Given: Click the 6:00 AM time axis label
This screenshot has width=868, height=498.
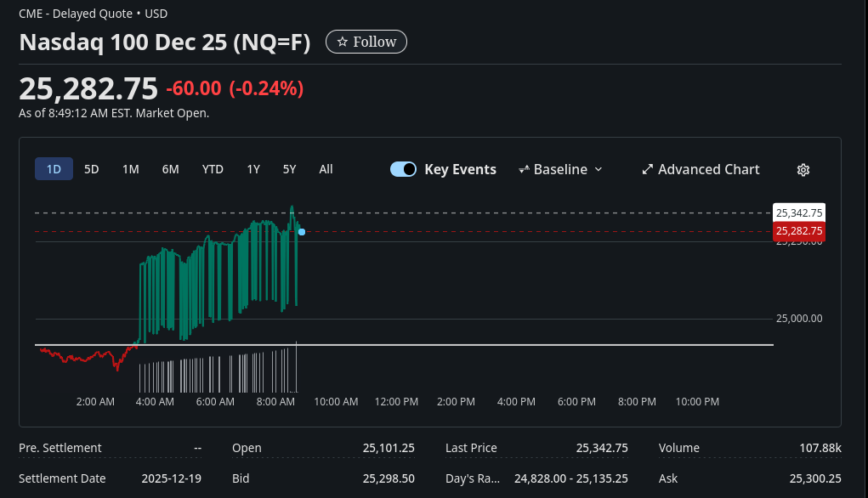Looking at the screenshot, I should point(215,402).
